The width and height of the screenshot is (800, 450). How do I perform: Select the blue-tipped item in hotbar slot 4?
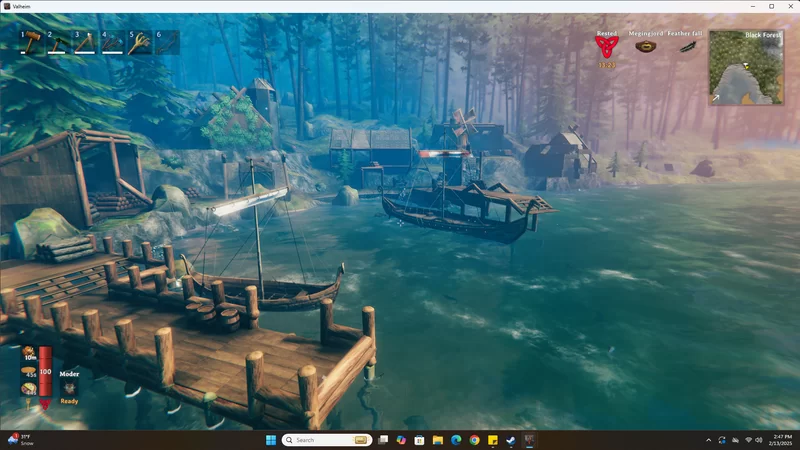(113, 42)
